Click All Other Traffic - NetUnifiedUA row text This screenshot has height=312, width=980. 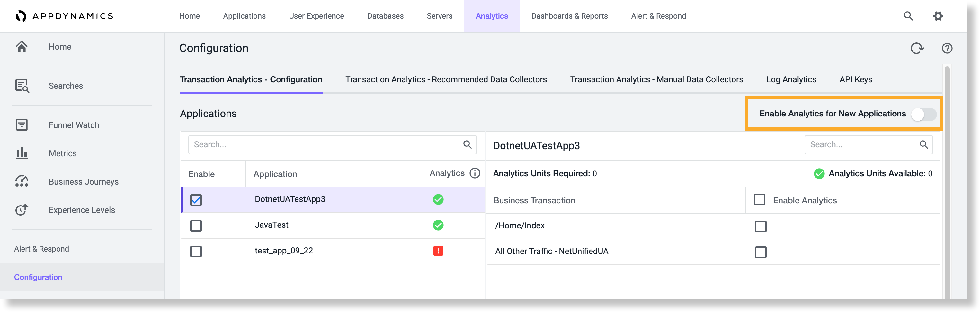pyautogui.click(x=552, y=252)
